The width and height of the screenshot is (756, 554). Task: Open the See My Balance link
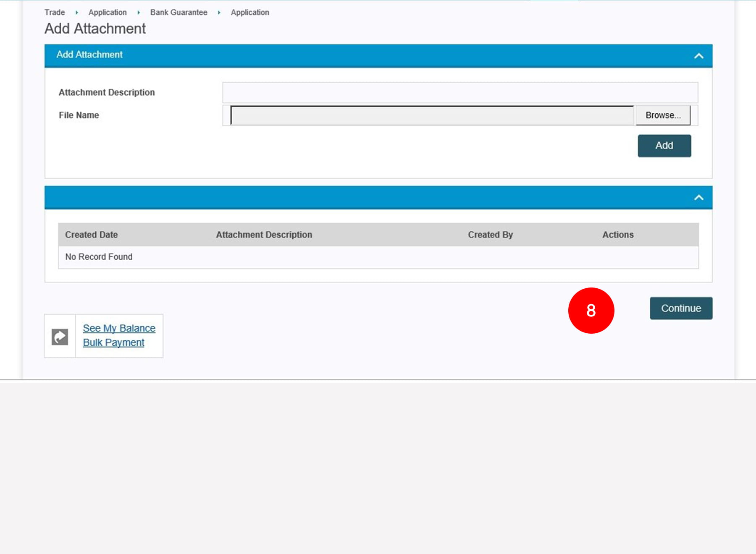pos(119,328)
